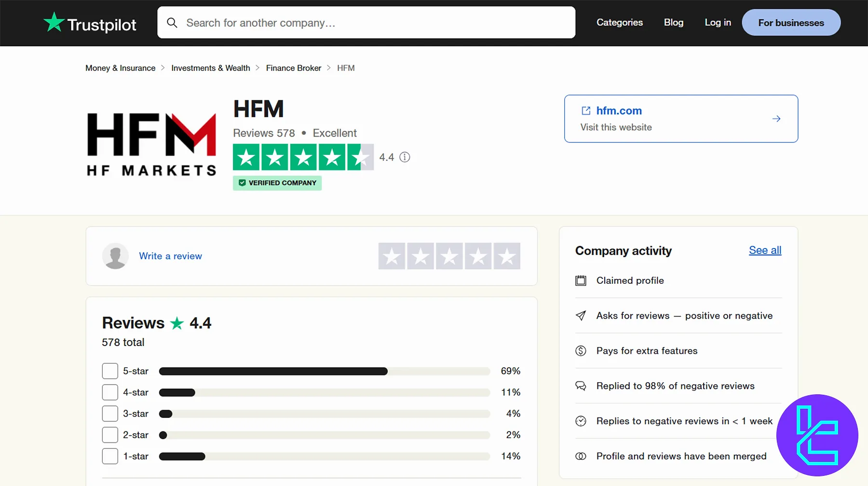The height and width of the screenshot is (486, 868).
Task: Check the 1-star filter checkbox
Action: click(110, 456)
